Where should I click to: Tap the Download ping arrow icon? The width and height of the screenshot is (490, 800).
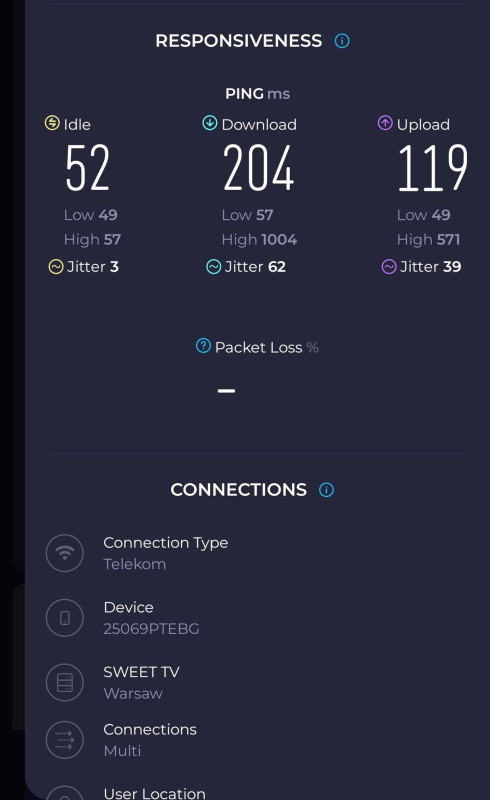pos(210,123)
